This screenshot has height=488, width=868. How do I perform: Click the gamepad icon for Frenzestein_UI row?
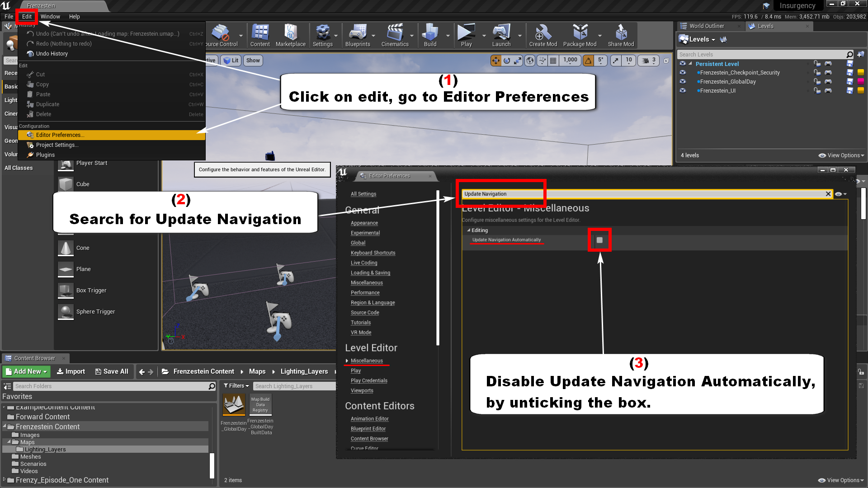(828, 91)
